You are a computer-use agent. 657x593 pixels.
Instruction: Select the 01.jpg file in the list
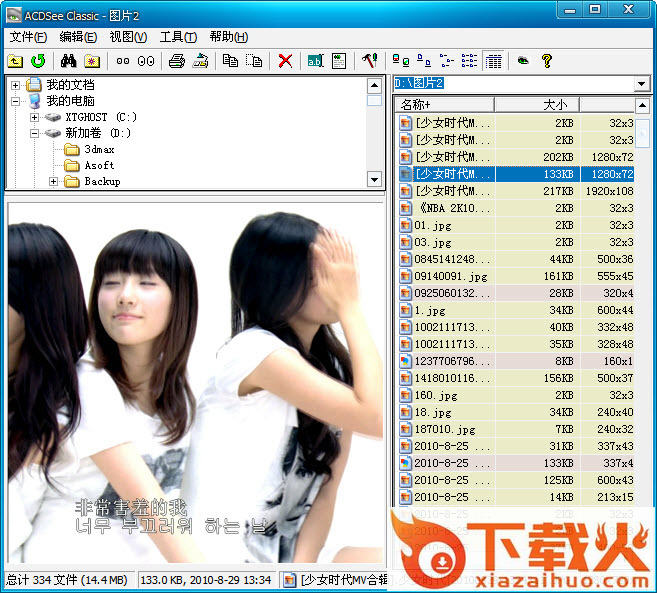[x=435, y=225]
